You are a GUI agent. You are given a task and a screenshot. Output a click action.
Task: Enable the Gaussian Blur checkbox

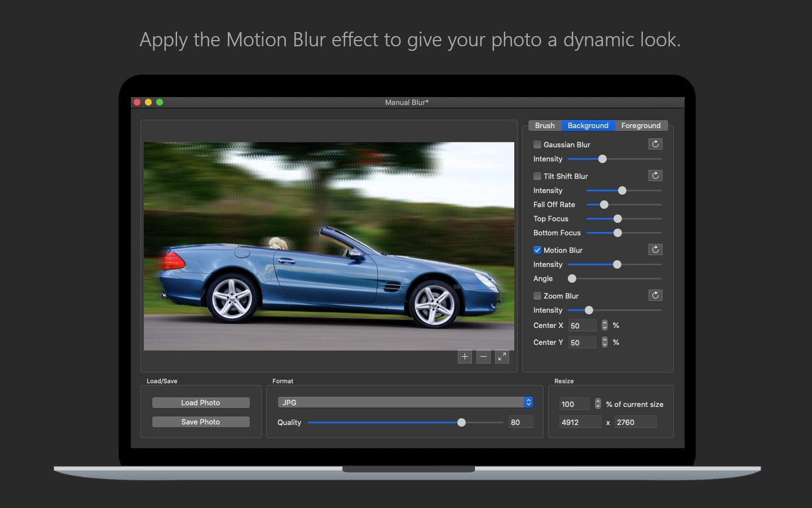pyautogui.click(x=537, y=144)
